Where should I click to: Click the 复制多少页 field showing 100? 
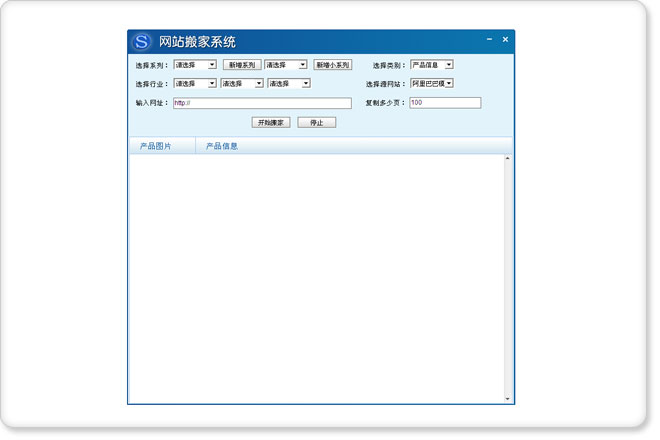click(444, 103)
